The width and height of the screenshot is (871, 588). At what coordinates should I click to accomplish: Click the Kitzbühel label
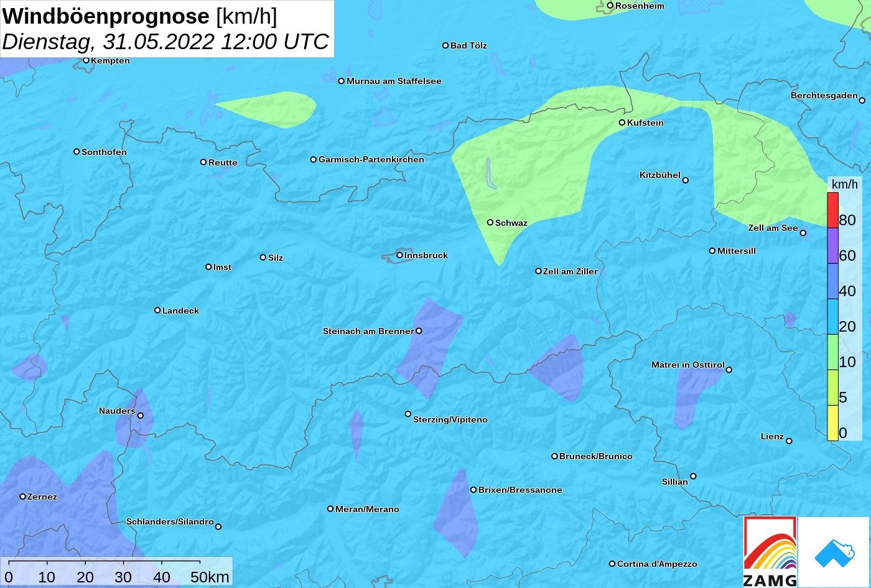pos(660,175)
